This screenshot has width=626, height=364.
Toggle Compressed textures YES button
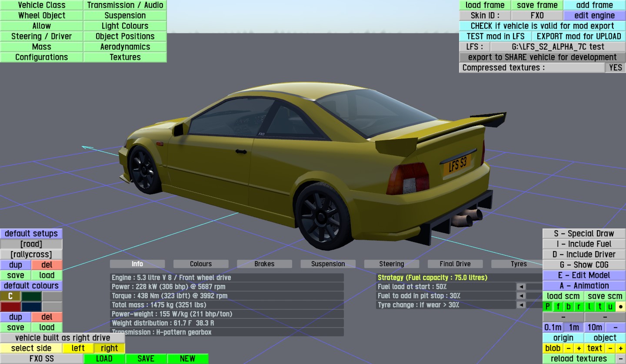(x=616, y=68)
